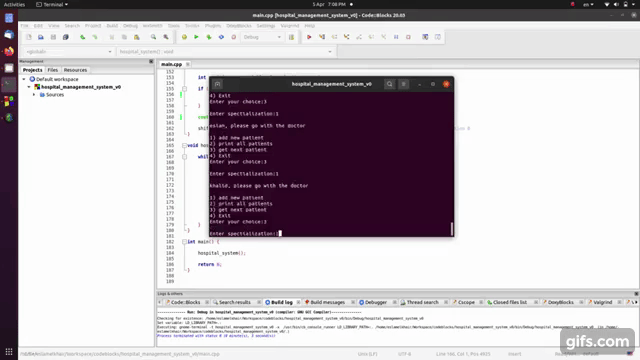The image size is (640, 360).
Task: Click the terminal window search icon
Action: click(389, 84)
